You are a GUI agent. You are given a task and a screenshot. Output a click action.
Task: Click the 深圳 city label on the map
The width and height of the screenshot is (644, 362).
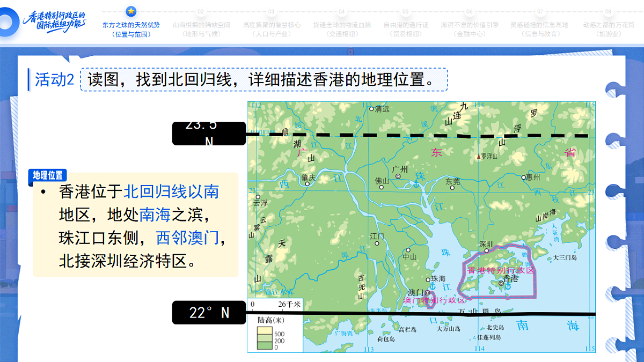(486, 244)
